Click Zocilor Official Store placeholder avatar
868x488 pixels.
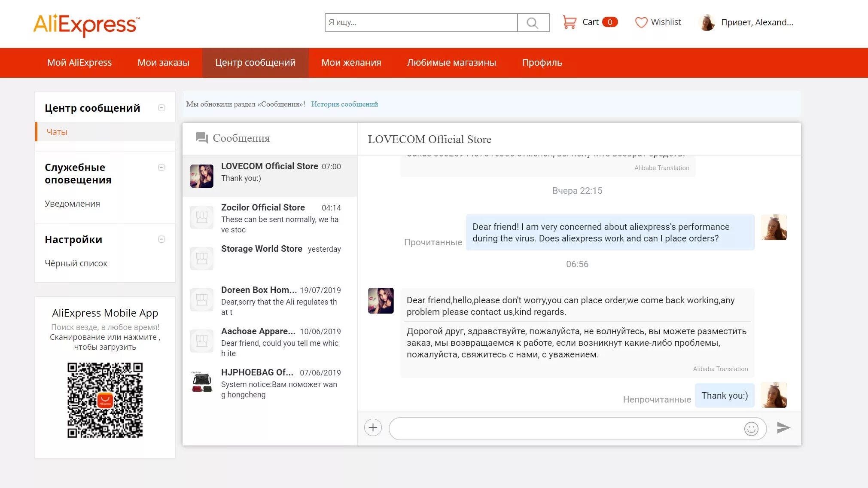(x=202, y=217)
